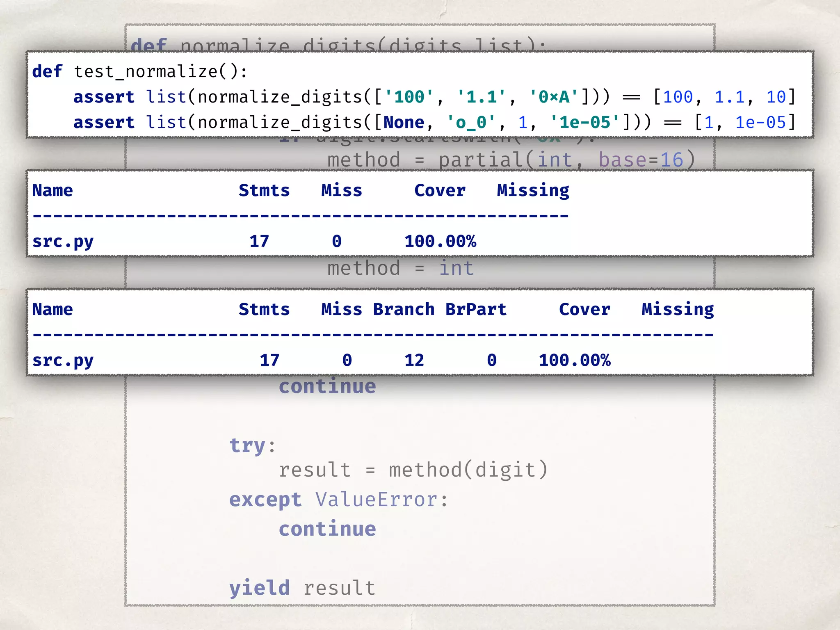Image resolution: width=840 pixels, height=630 pixels.
Task: Click the 'try:' keyword line
Action: (252, 445)
